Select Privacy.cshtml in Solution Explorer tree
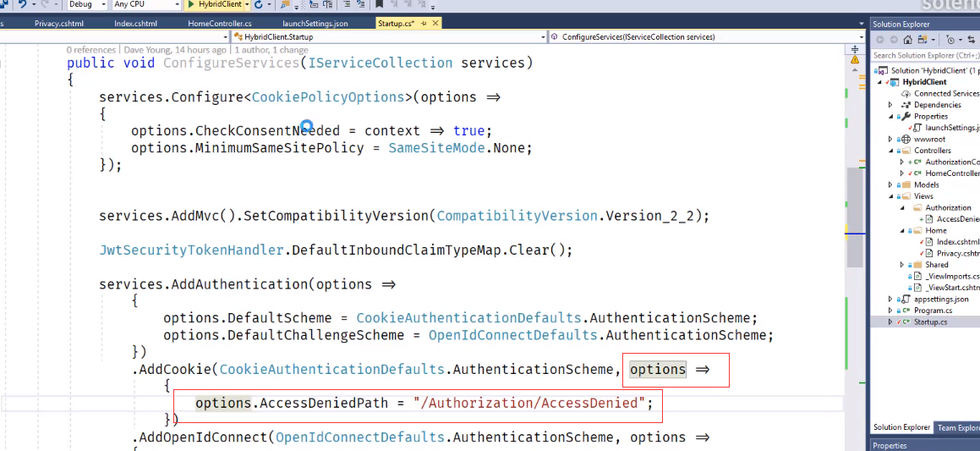980x451 pixels. tap(957, 253)
